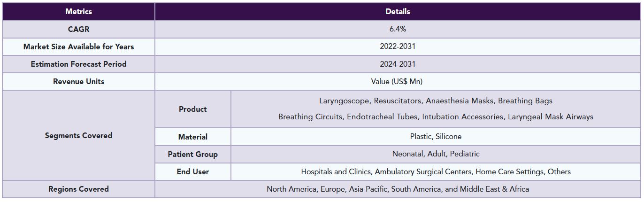Image resolution: width=644 pixels, height=202 pixels.
Task: Click the 6.4% value cell
Action: click(398, 29)
